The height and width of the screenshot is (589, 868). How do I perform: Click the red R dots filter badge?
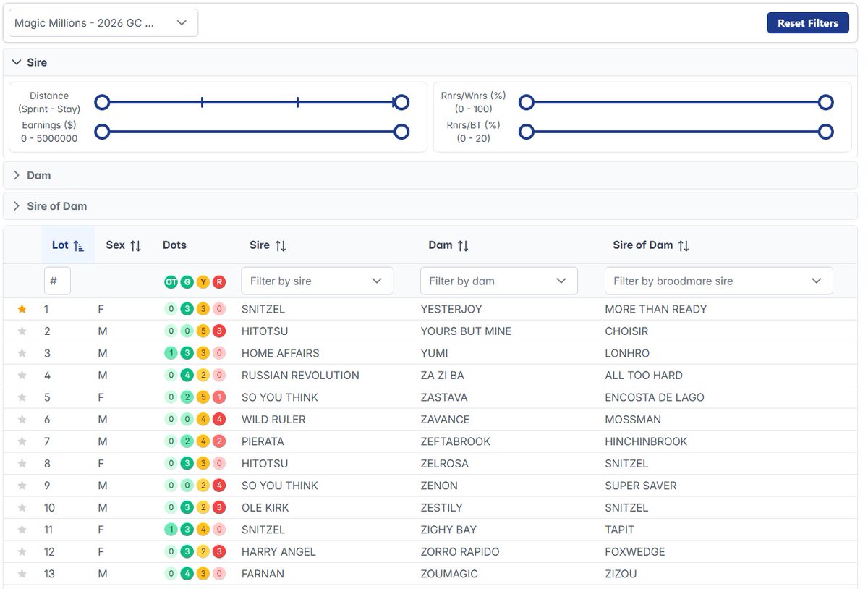(219, 282)
